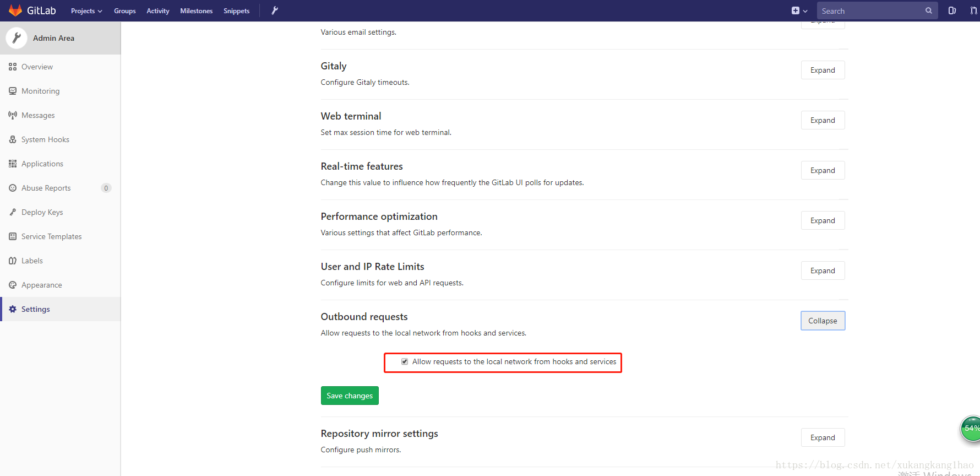Select Overview in the sidebar
The image size is (980, 476).
click(x=60, y=67)
